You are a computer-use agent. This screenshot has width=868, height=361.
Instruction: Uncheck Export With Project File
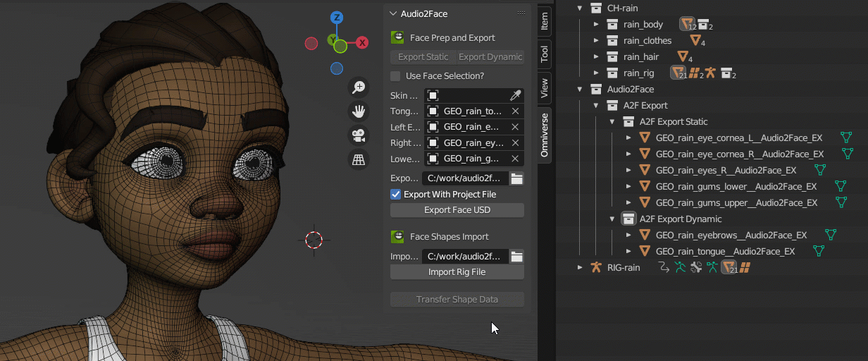click(395, 194)
